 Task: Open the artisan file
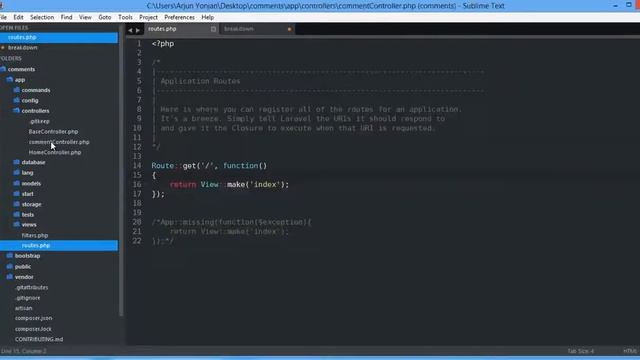[23, 308]
